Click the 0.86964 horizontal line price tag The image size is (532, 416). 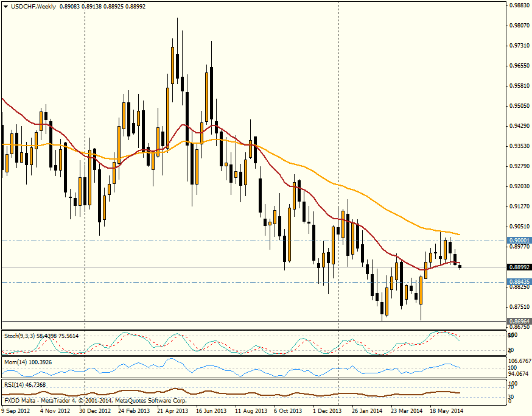pyautogui.click(x=518, y=321)
